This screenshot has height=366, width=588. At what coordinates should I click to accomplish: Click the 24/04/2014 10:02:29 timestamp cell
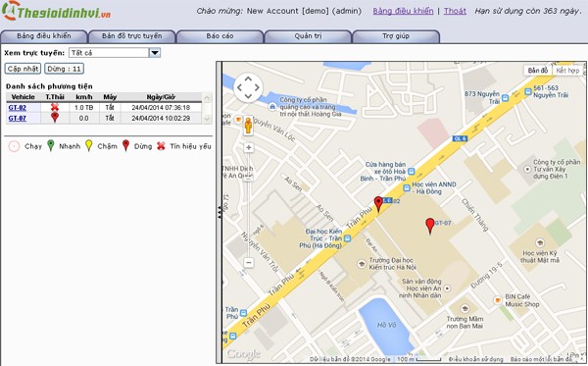click(161, 119)
